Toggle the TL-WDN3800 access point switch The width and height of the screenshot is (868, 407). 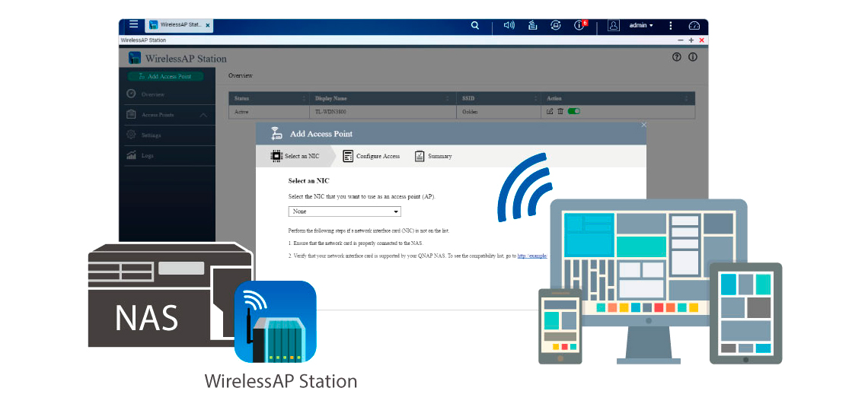[574, 111]
